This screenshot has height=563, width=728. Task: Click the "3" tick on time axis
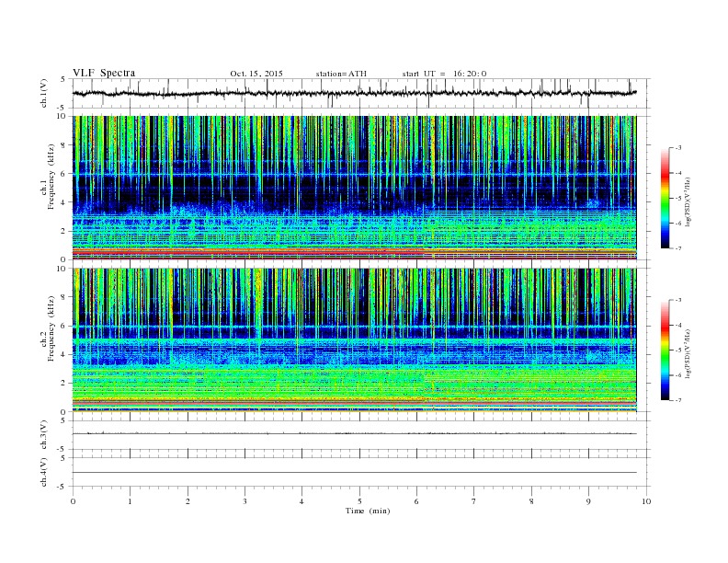pos(245,501)
